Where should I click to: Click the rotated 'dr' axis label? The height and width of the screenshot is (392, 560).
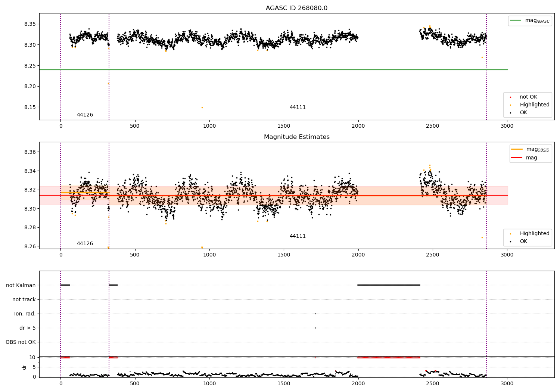pos(24,367)
